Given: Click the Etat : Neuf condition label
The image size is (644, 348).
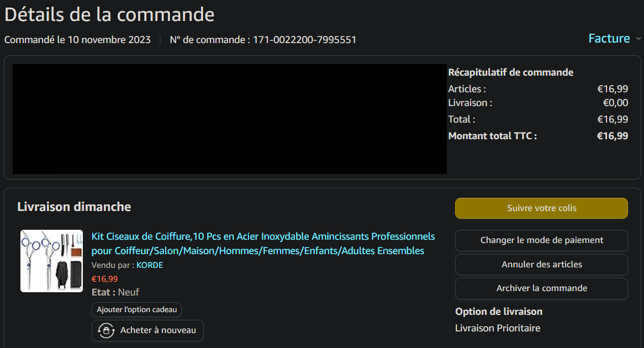Looking at the screenshot, I should [x=115, y=292].
